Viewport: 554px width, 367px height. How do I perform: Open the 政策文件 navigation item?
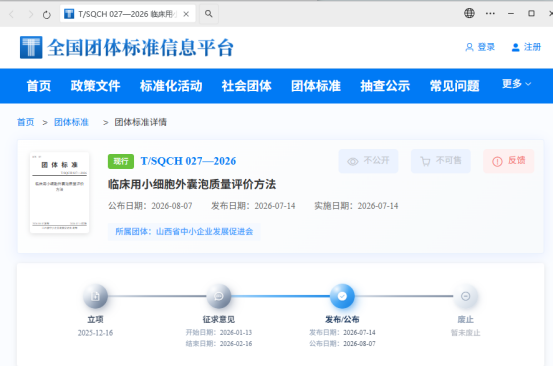(x=95, y=86)
